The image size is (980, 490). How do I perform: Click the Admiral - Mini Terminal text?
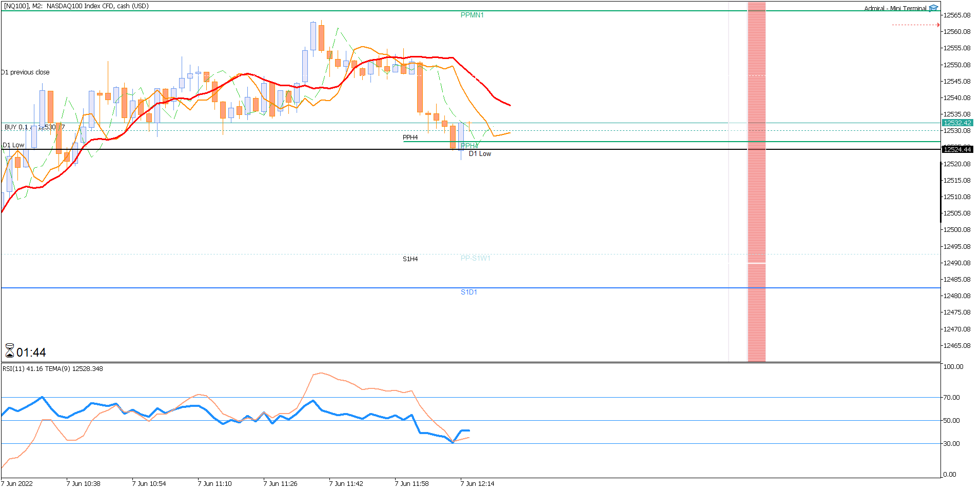895,8
